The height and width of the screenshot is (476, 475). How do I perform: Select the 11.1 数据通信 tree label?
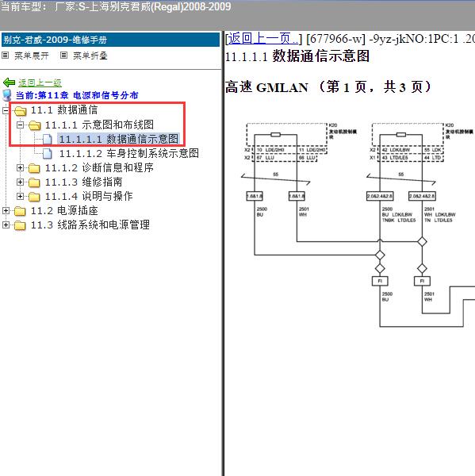coord(64,110)
